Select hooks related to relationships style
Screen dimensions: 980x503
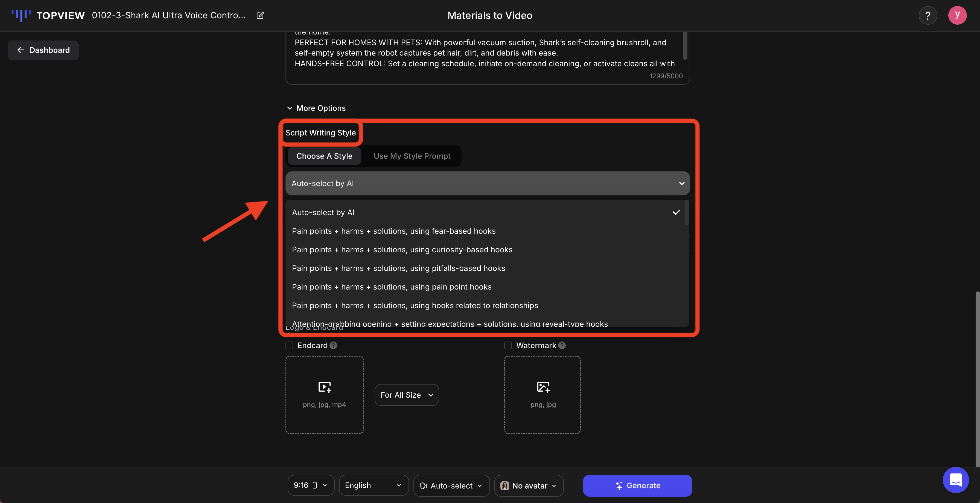486,306
